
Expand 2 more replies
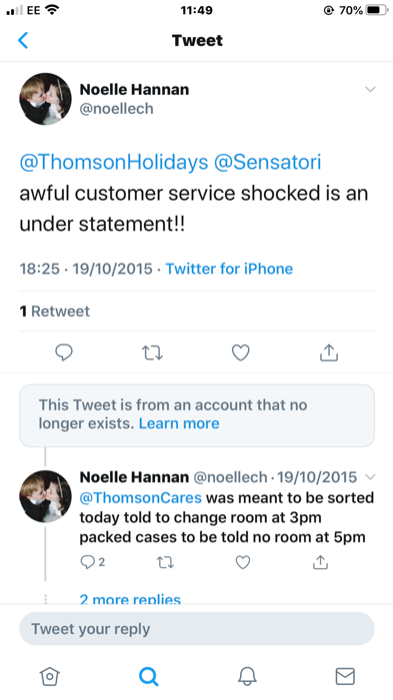point(130,599)
